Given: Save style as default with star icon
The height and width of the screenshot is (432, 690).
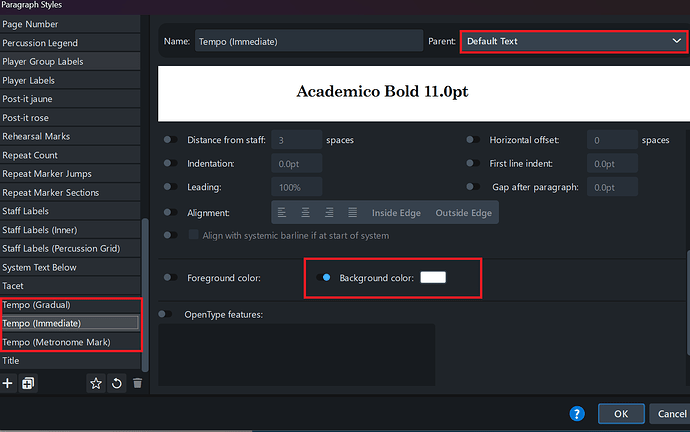Looking at the screenshot, I should tap(96, 383).
